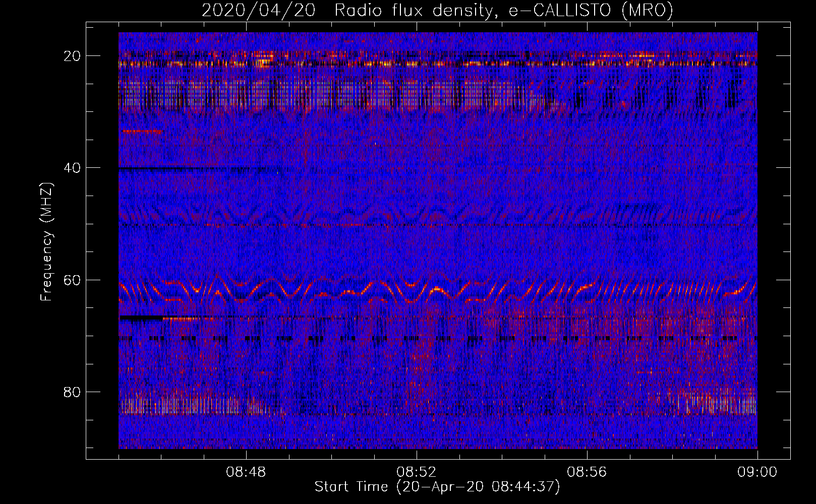Click the 80 frequency tick label
The height and width of the screenshot is (504, 816).
point(73,392)
